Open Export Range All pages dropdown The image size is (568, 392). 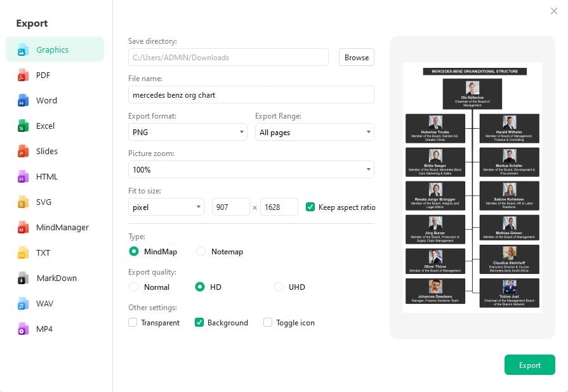coord(314,132)
